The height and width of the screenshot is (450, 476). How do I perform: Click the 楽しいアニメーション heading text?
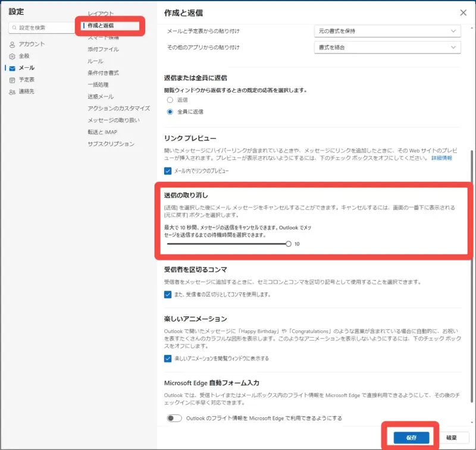click(196, 319)
